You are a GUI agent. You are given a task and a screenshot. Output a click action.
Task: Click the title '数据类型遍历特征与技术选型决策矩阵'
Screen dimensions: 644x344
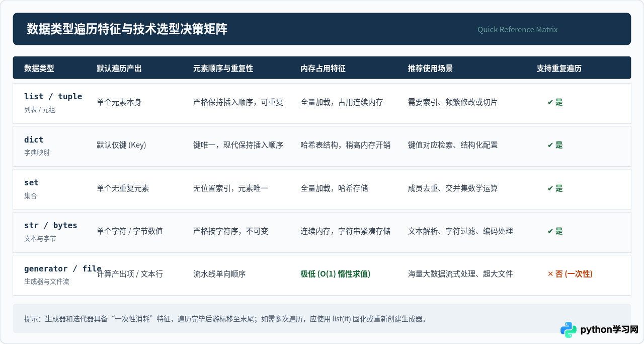(127, 29)
